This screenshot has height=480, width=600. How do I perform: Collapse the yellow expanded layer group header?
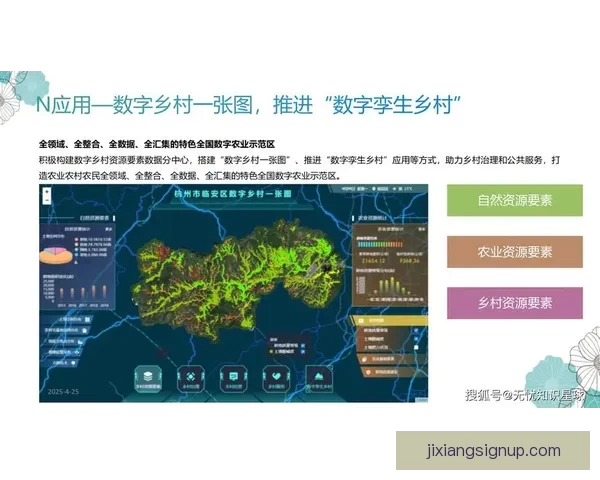(389, 320)
